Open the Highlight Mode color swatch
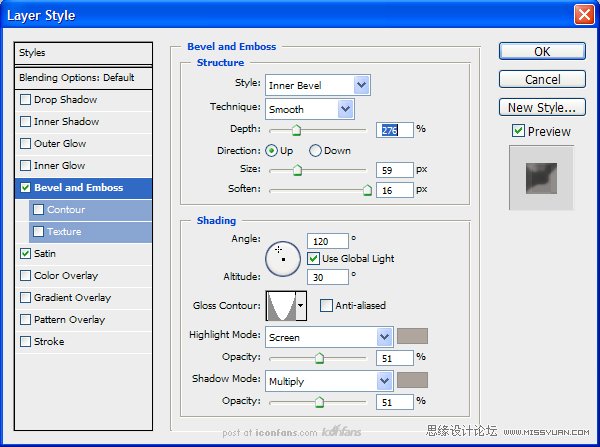600x447 pixels. click(x=412, y=336)
